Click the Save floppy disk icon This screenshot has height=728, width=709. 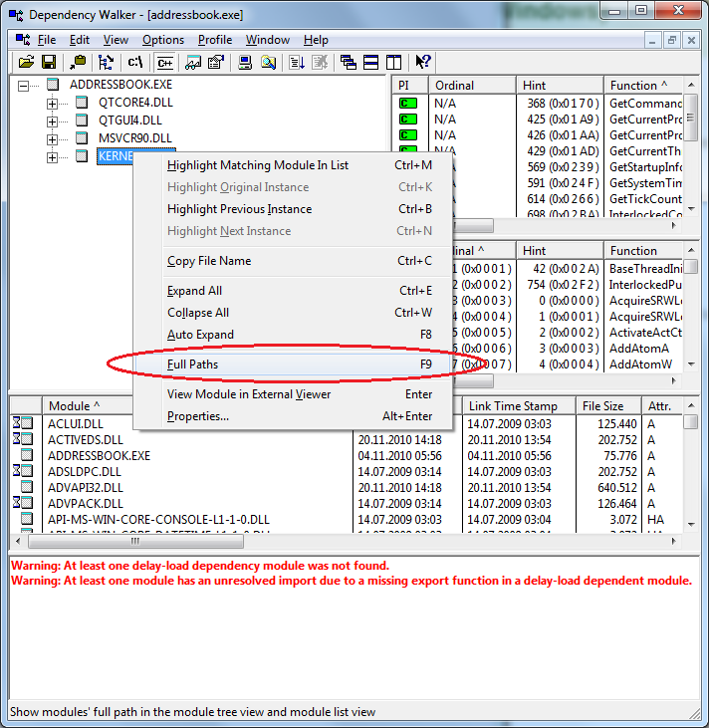point(47,63)
